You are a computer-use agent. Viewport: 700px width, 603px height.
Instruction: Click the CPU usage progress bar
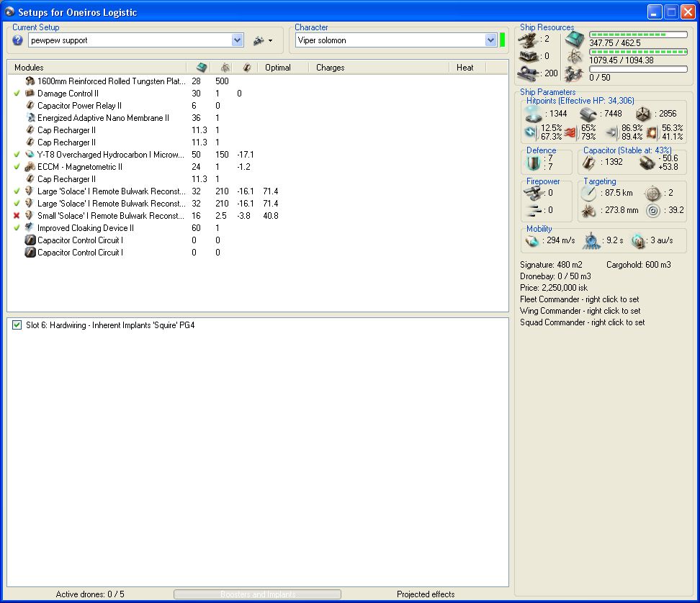tap(638, 35)
